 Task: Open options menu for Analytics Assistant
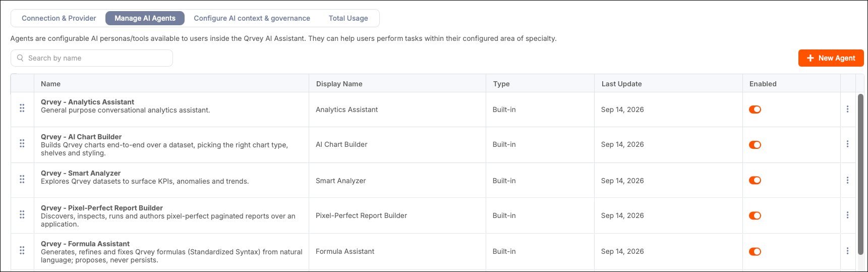point(847,109)
